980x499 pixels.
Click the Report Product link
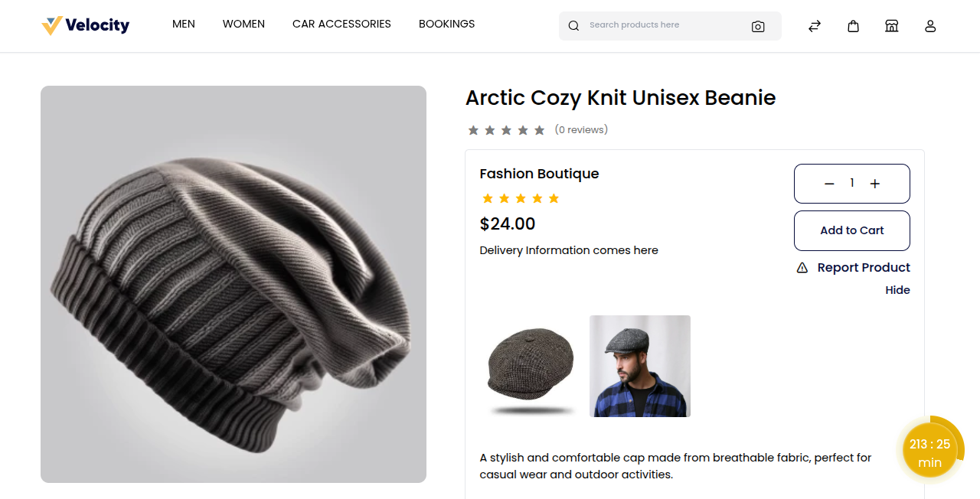(x=864, y=267)
